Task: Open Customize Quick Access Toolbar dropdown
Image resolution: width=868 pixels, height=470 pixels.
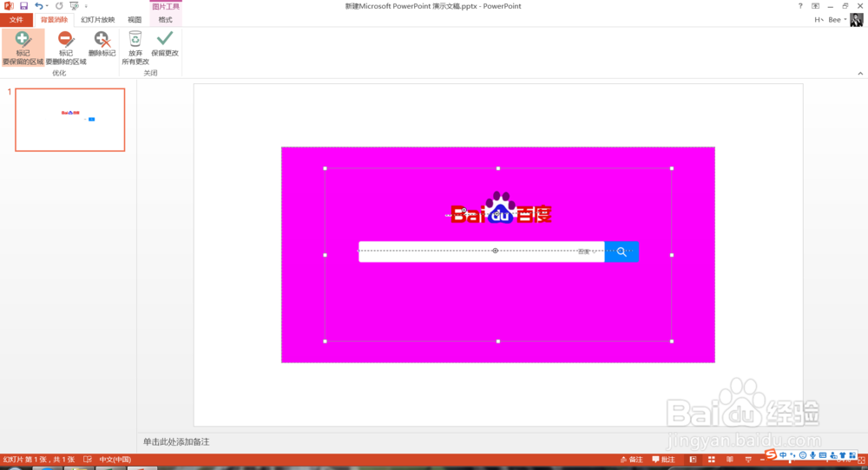Action: [x=86, y=6]
